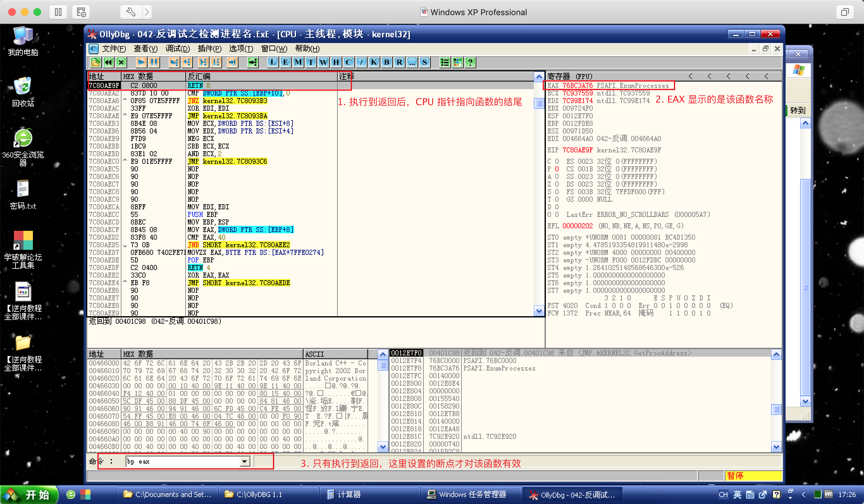
Task: Open the 插件(P) plugins menu
Action: coord(209,49)
